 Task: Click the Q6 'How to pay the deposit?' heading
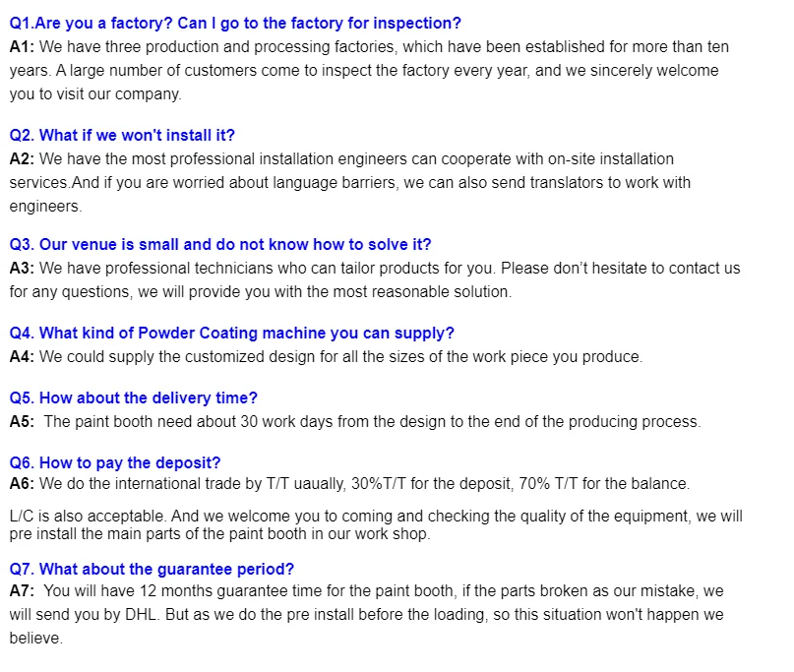click(x=115, y=462)
